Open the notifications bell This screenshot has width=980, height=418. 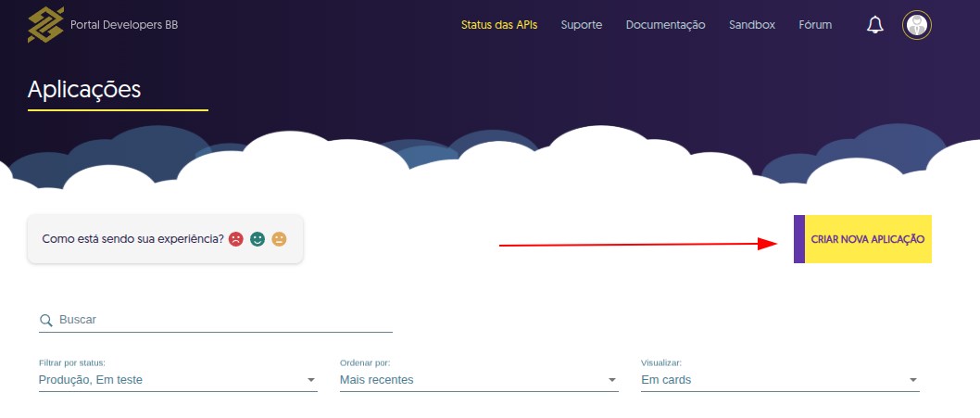click(874, 25)
